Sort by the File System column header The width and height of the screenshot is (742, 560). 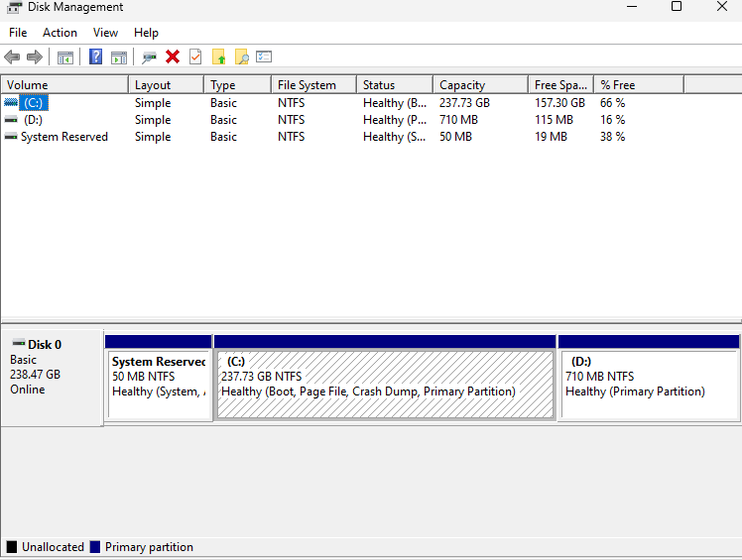(314, 85)
